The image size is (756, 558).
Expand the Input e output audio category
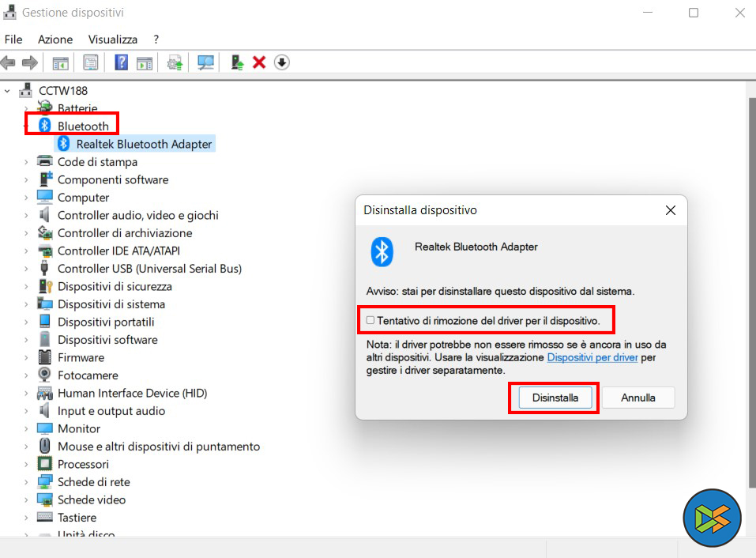26,410
